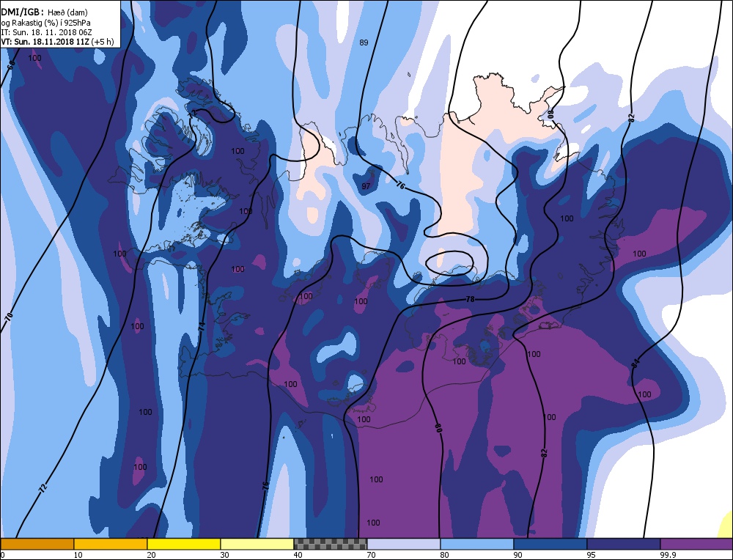Image resolution: width=733 pixels, height=560 pixels.
Task: Click the '99.9' legend tick label
Action: [668, 555]
